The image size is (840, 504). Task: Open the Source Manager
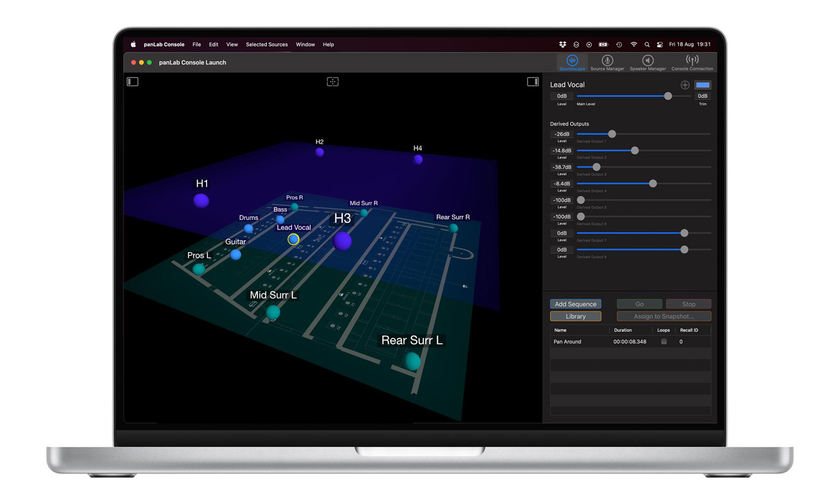point(607,63)
